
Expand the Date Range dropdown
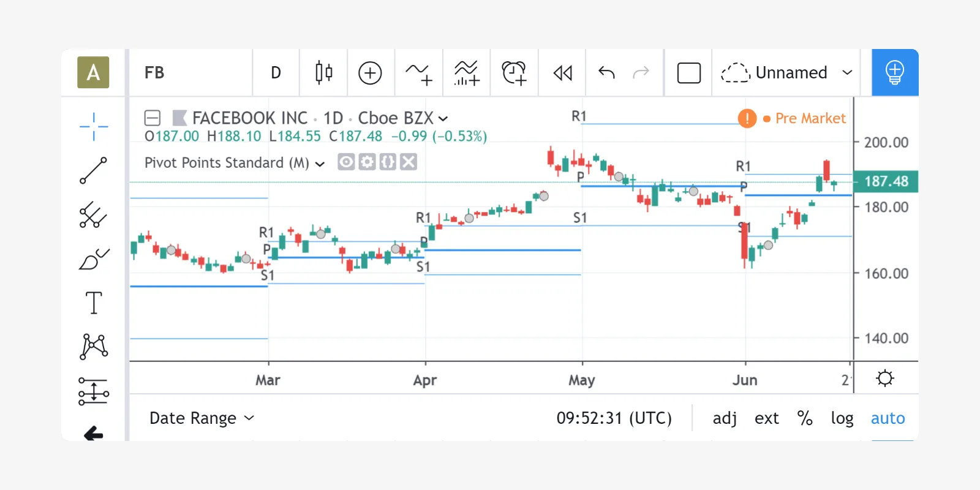tap(202, 418)
